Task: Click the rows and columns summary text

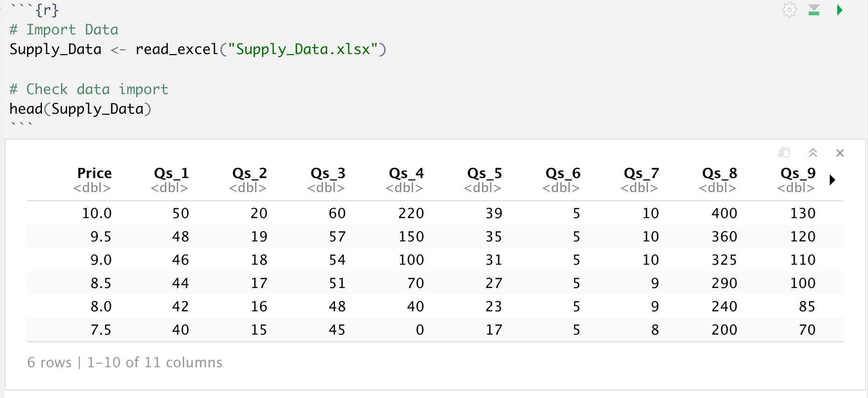Action: pos(124,363)
